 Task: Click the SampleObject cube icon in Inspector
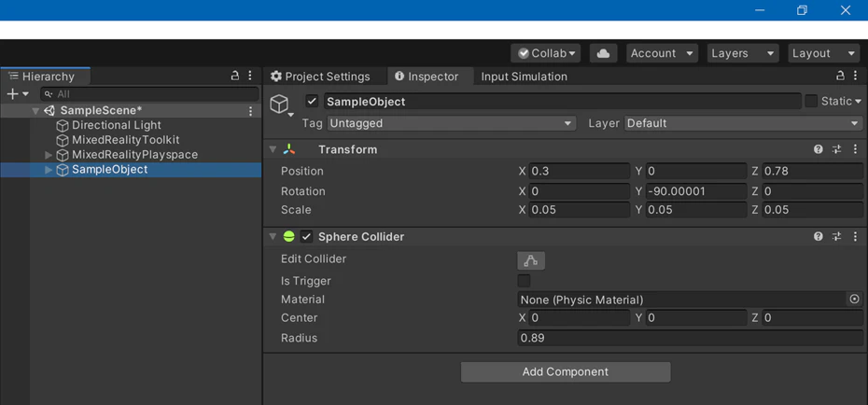pos(280,104)
